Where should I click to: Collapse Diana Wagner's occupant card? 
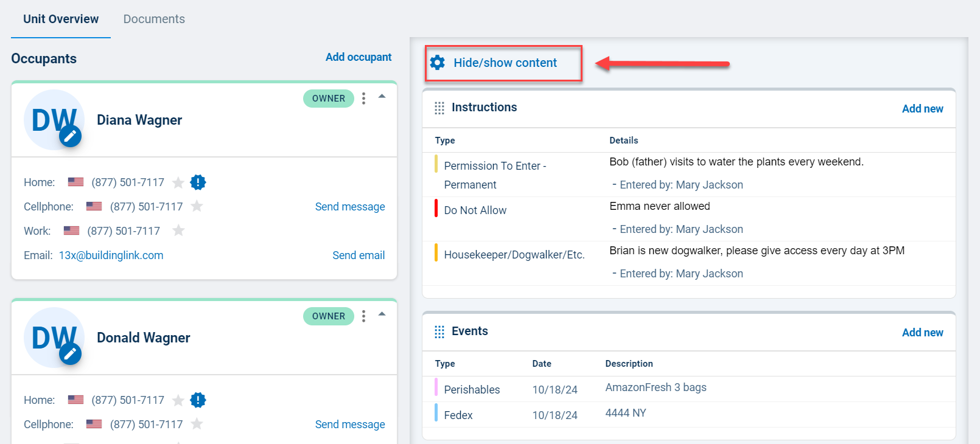[x=382, y=96]
